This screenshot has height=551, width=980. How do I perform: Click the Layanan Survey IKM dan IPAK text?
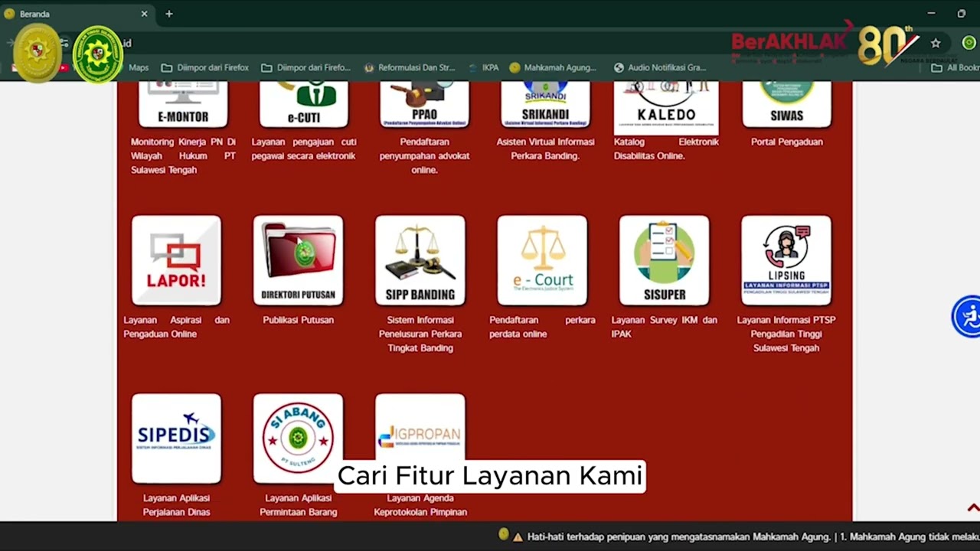[x=665, y=327]
